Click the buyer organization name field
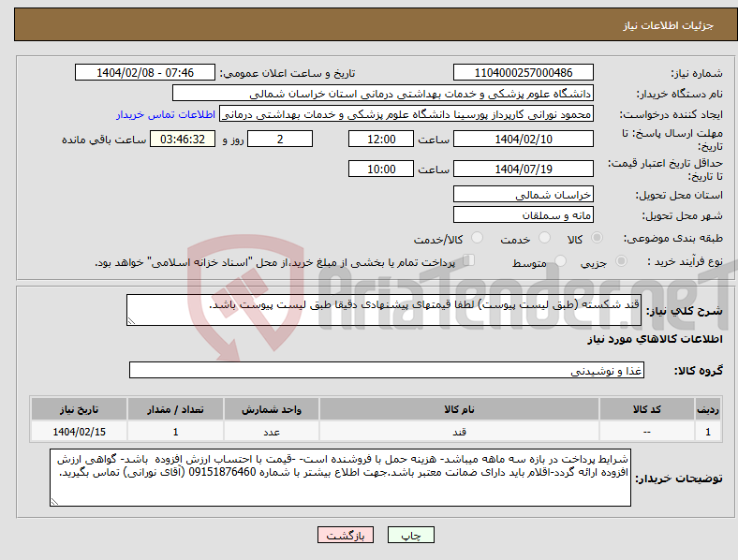Viewport: 738px width, 560px height. (x=383, y=93)
